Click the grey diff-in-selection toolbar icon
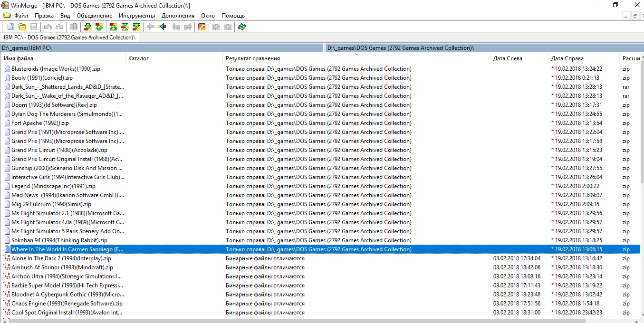The width and height of the screenshot is (644, 323). coord(74,27)
